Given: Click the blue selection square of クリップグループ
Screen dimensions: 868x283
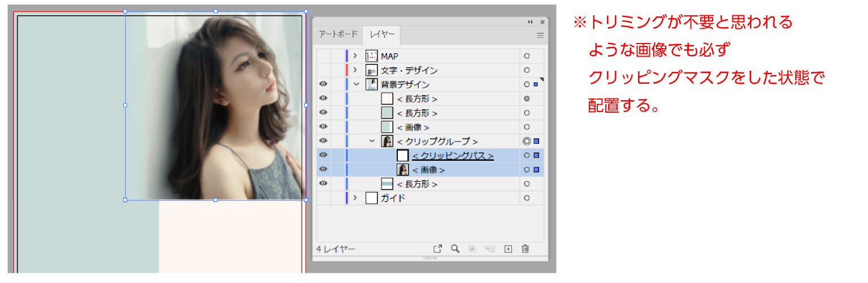Looking at the screenshot, I should click(x=536, y=141).
